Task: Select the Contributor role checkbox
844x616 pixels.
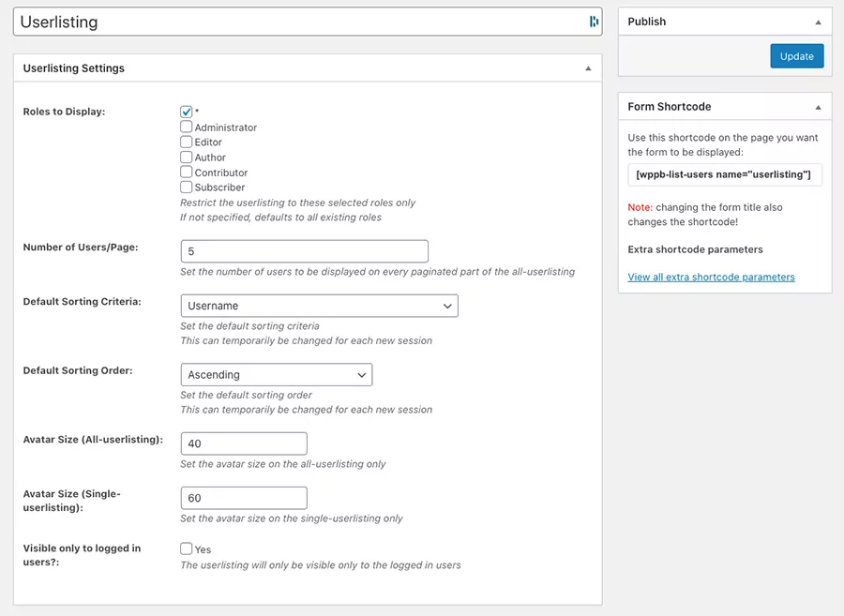Action: 187,173
